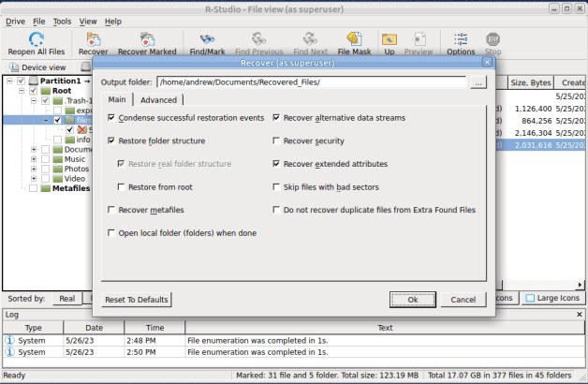This screenshot has width=588, height=384.
Task: Mark the Metafiles checkbox in tree
Action: click(x=34, y=188)
